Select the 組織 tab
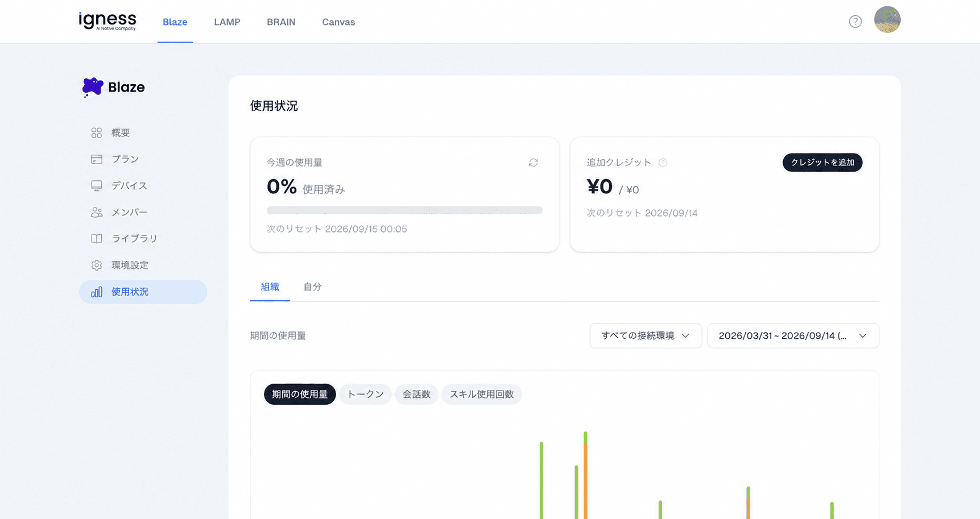This screenshot has height=519, width=980. pos(270,287)
